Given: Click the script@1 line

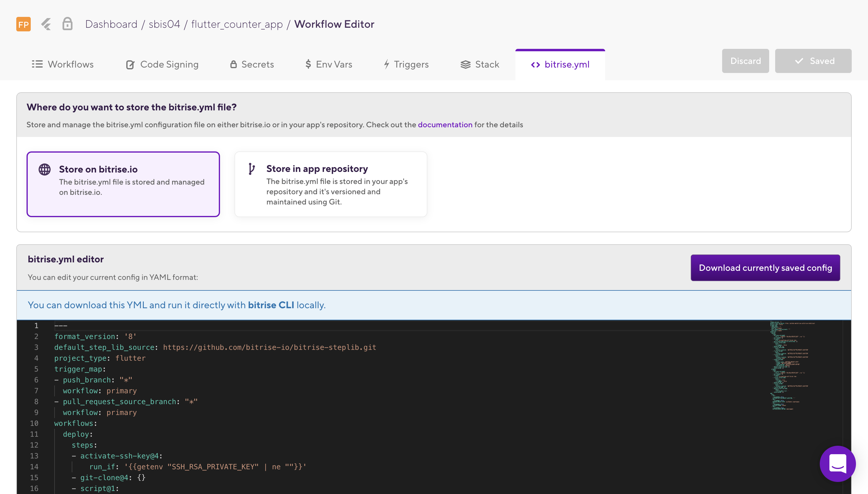Looking at the screenshot, I should (95, 488).
